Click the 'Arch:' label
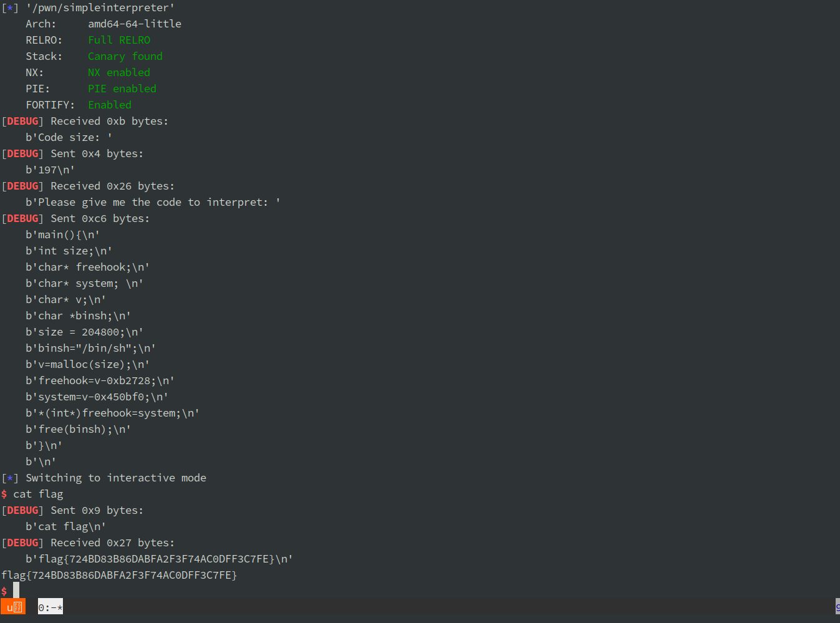 (41, 24)
